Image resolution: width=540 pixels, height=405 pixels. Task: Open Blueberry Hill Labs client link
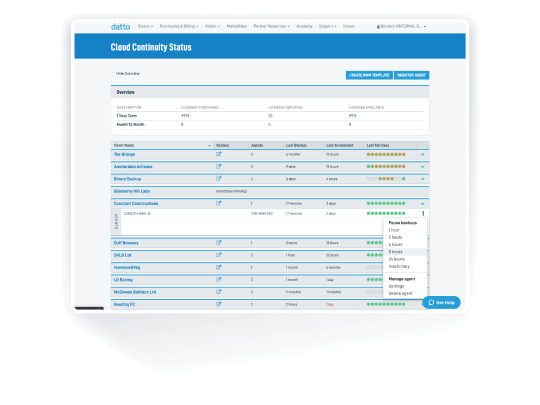[x=132, y=191]
